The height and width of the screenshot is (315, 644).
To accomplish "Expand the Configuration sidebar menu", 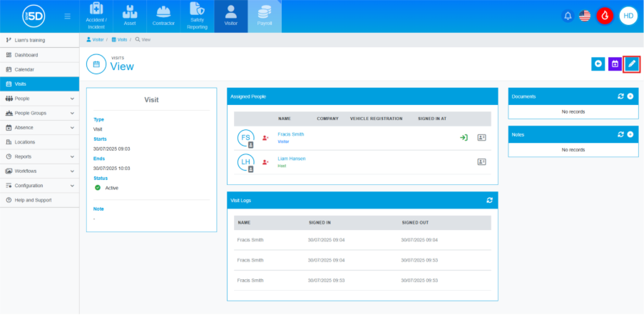I will [40, 186].
